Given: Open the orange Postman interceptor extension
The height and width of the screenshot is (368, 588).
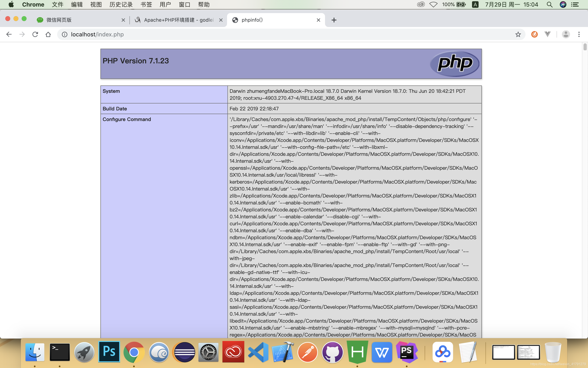Looking at the screenshot, I should pyautogui.click(x=534, y=34).
